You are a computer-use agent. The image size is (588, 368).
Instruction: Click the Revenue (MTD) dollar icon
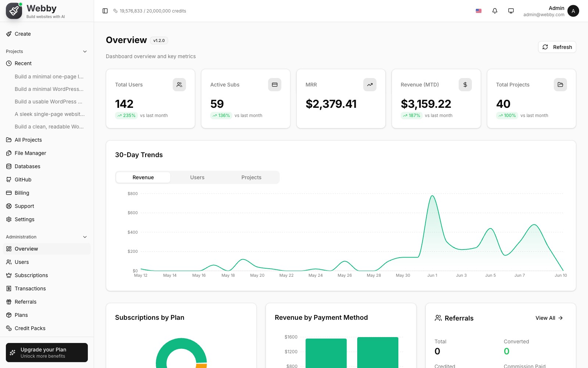465,85
